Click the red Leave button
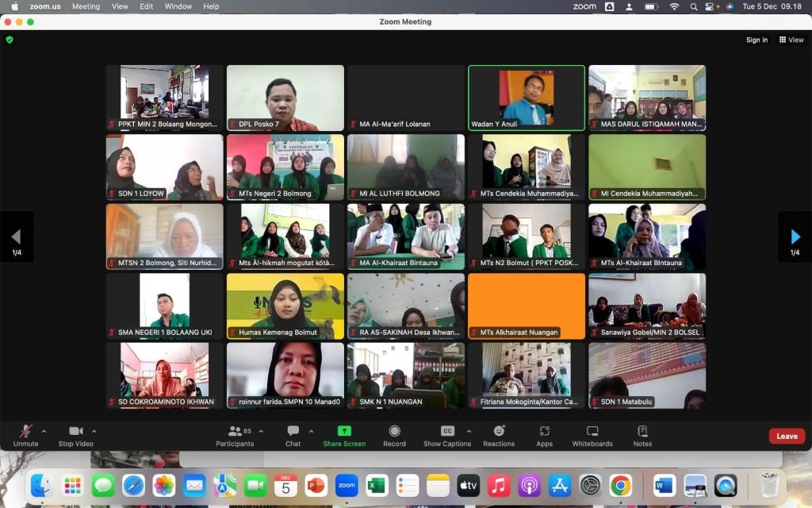This screenshot has width=812, height=508. click(x=786, y=436)
